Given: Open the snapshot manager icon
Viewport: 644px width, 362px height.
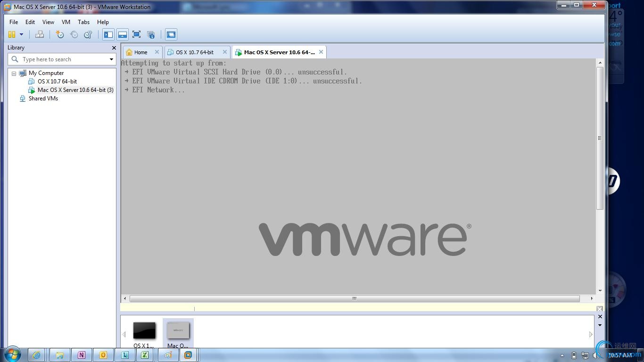Looking at the screenshot, I should 88,34.
